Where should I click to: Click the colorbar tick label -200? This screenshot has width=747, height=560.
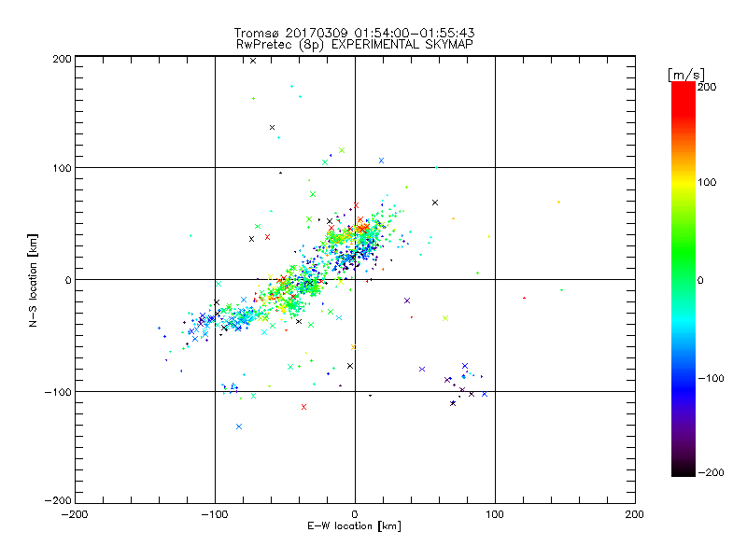pos(711,473)
